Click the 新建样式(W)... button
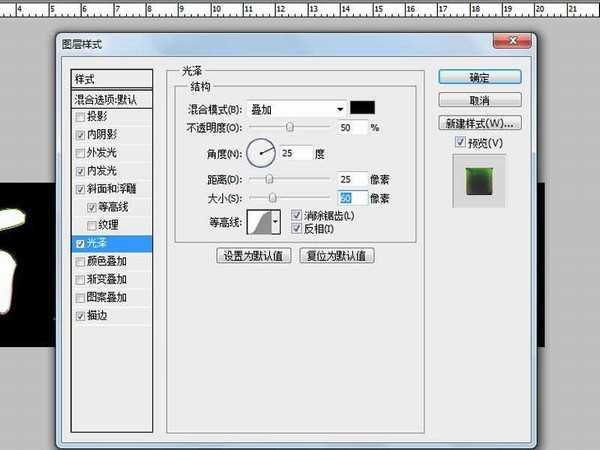Image resolution: width=600 pixels, height=450 pixels. point(479,123)
